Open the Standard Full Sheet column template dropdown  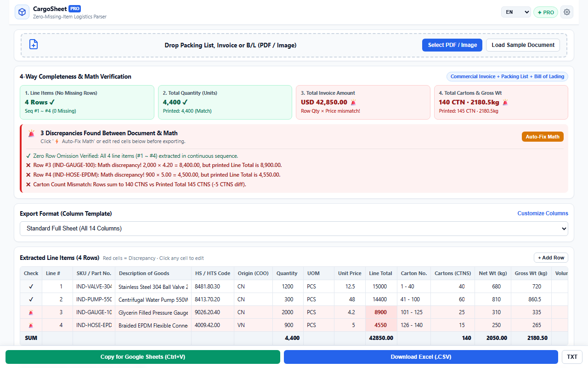tap(294, 228)
